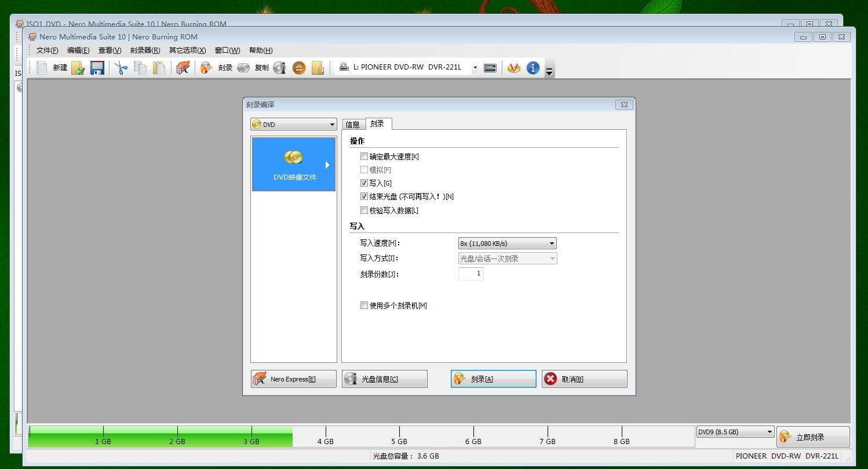This screenshot has width=868, height=469.
Task: Click the red Nero logo toolbar icon
Action: pyautogui.click(x=513, y=68)
